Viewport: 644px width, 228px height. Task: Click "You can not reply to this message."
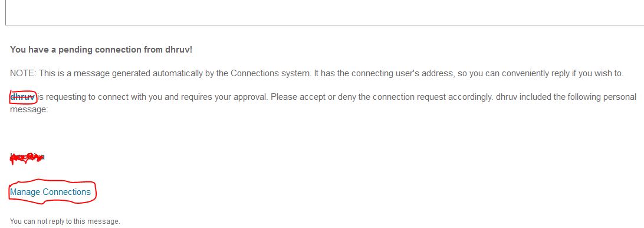(x=65, y=222)
